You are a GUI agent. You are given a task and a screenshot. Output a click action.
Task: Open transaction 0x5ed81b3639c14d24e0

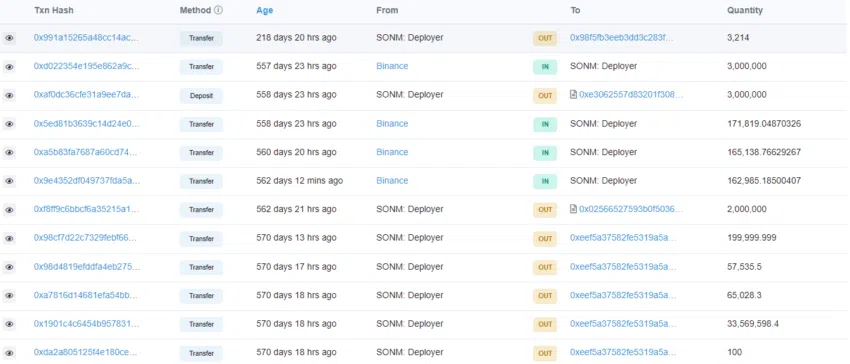tap(86, 124)
